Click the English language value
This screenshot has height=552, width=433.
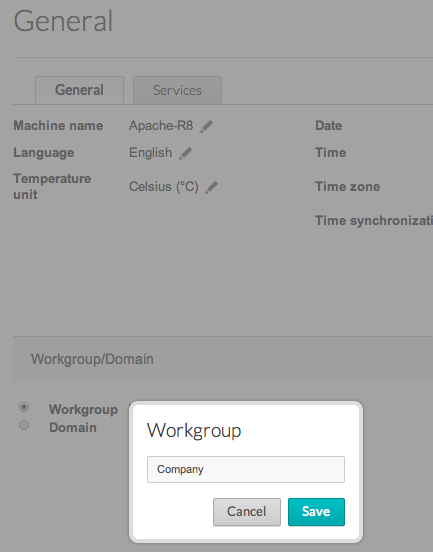tap(150, 153)
